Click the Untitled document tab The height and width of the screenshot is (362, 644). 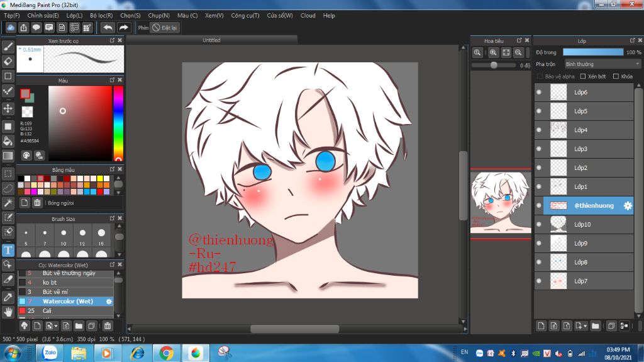point(211,40)
